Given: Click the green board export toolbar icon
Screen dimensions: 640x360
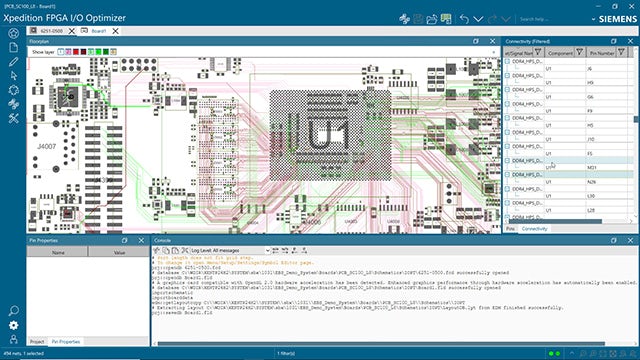Looking at the screenshot, I should pyautogui.click(x=446, y=19).
